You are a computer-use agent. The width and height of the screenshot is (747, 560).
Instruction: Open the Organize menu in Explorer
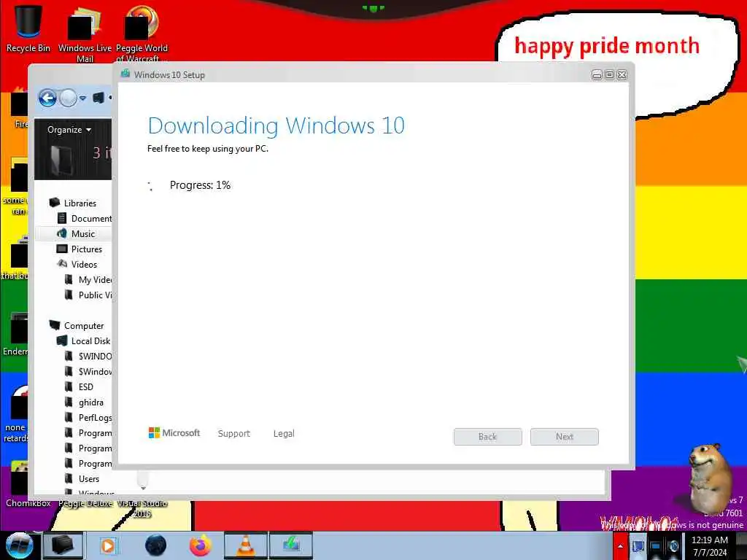click(69, 130)
